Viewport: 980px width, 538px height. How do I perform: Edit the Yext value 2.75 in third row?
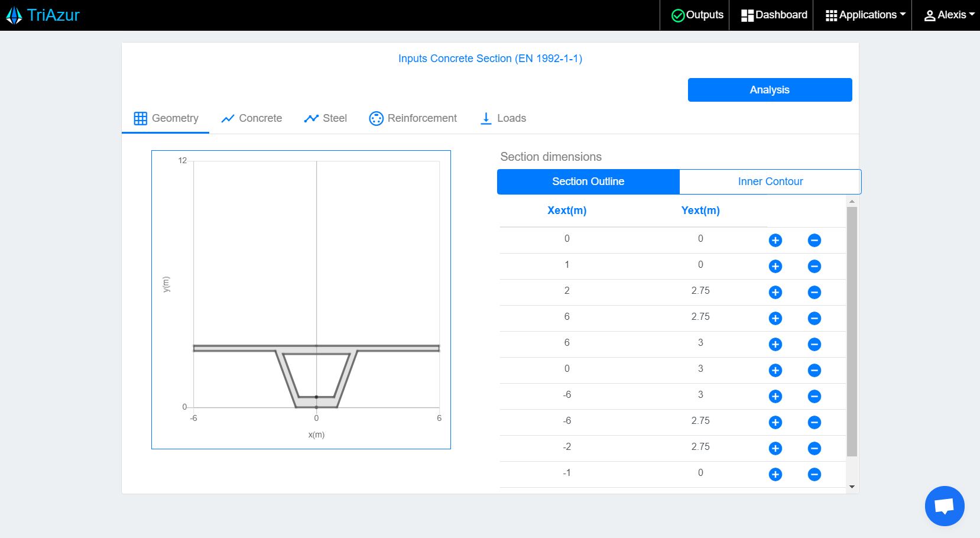click(700, 291)
